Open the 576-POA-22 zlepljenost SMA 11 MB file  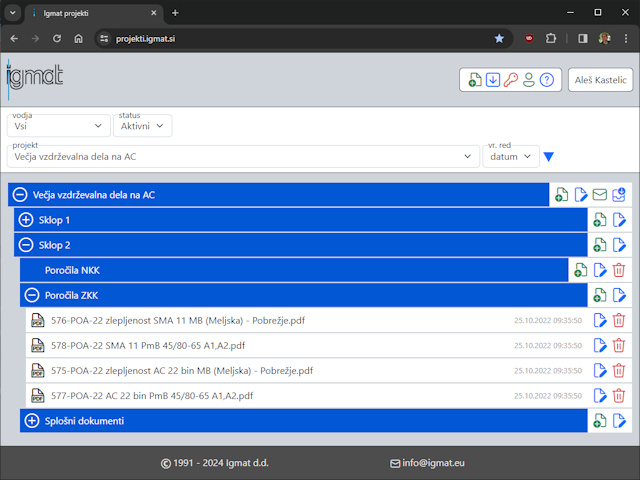click(x=178, y=320)
